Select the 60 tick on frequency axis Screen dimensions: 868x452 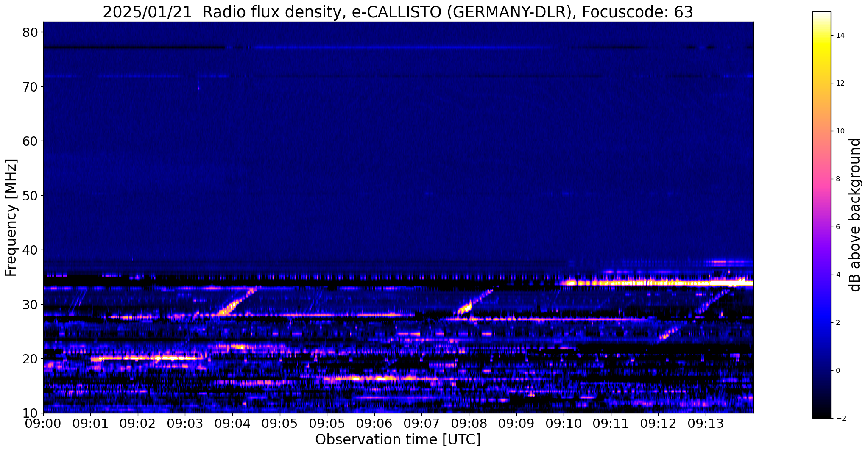point(30,141)
